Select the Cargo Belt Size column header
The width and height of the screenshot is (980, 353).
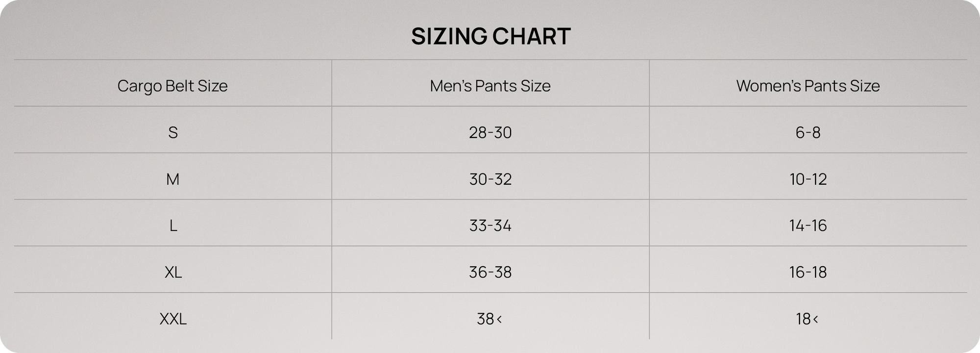pos(172,86)
